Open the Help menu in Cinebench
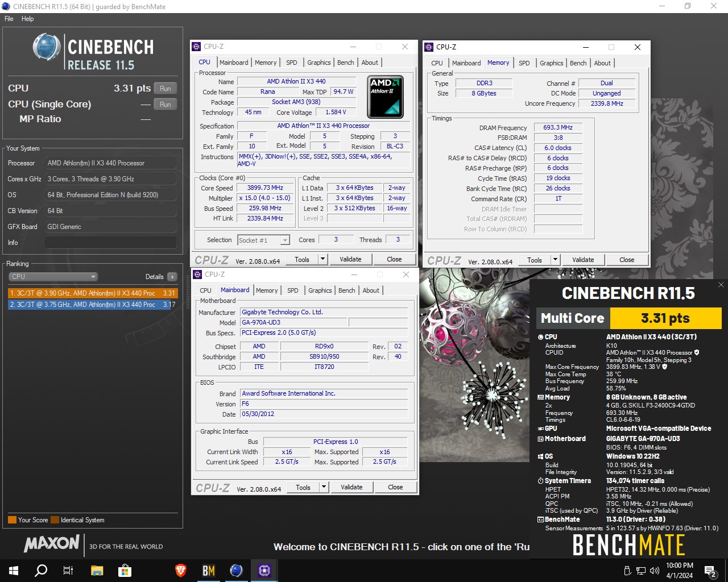The width and height of the screenshot is (728, 582). pyautogui.click(x=27, y=19)
